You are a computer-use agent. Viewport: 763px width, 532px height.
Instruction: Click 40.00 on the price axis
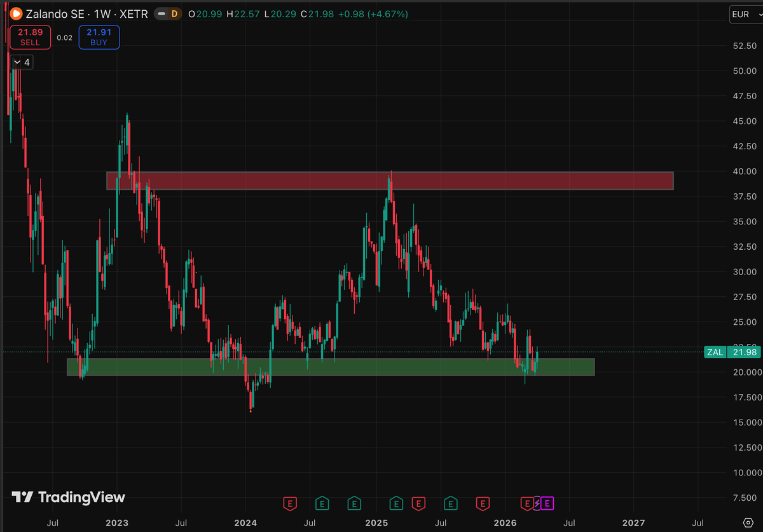(745, 171)
